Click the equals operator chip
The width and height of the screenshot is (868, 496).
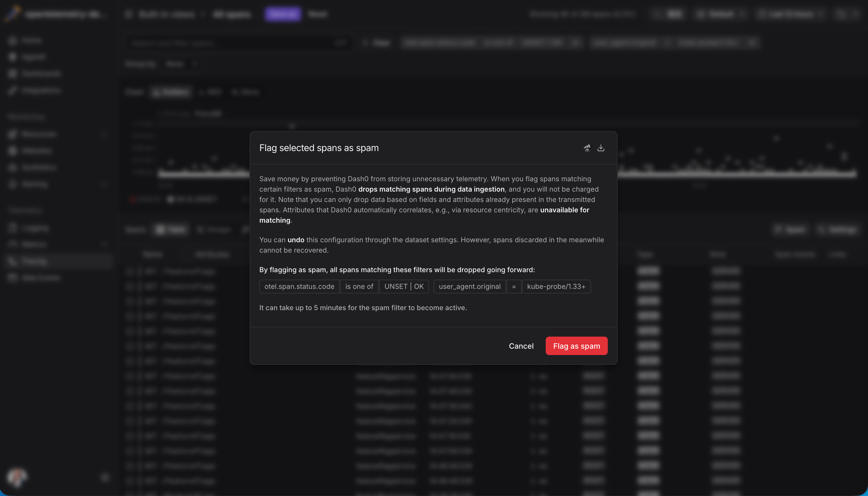tap(514, 287)
